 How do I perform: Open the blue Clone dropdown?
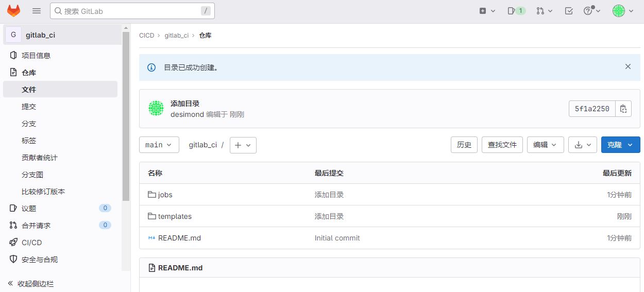(x=620, y=145)
